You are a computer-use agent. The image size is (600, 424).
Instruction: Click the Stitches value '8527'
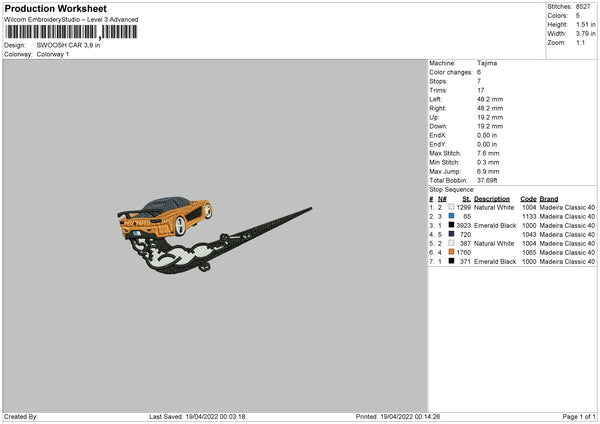point(583,7)
